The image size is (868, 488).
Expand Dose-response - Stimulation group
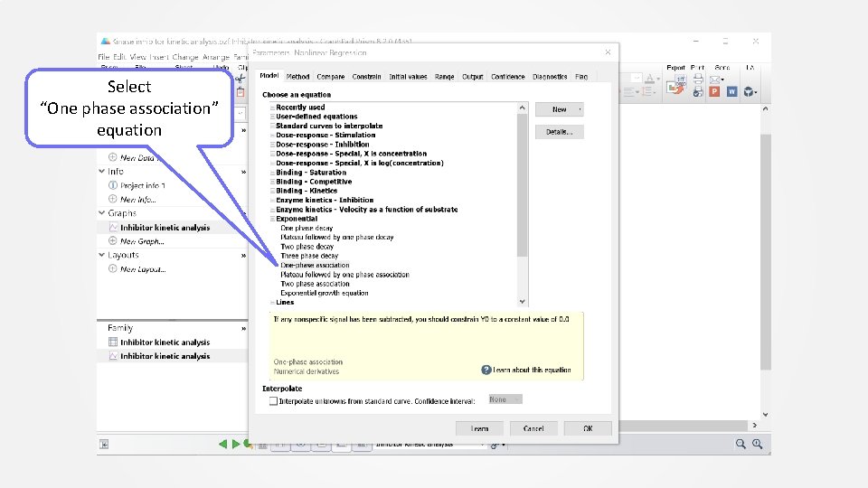click(x=272, y=135)
